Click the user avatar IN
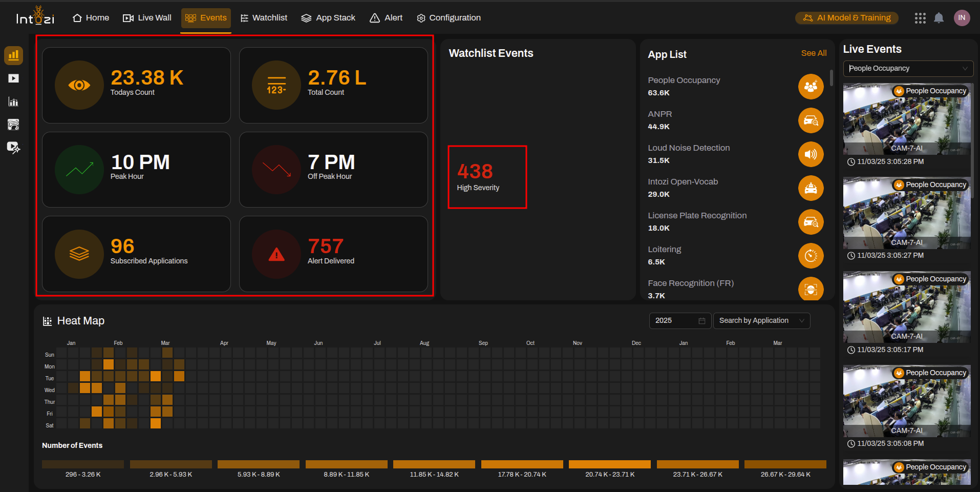 (x=962, y=18)
